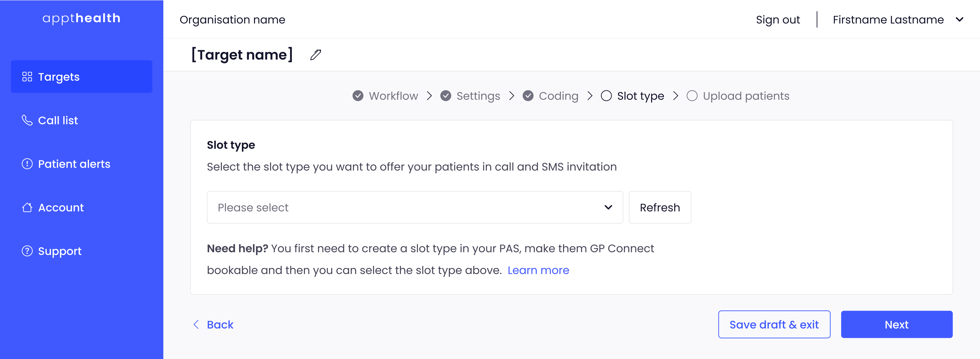Screen dimensions: 980x359
Task: Click the Back arrow chevron icon
Action: click(196, 324)
